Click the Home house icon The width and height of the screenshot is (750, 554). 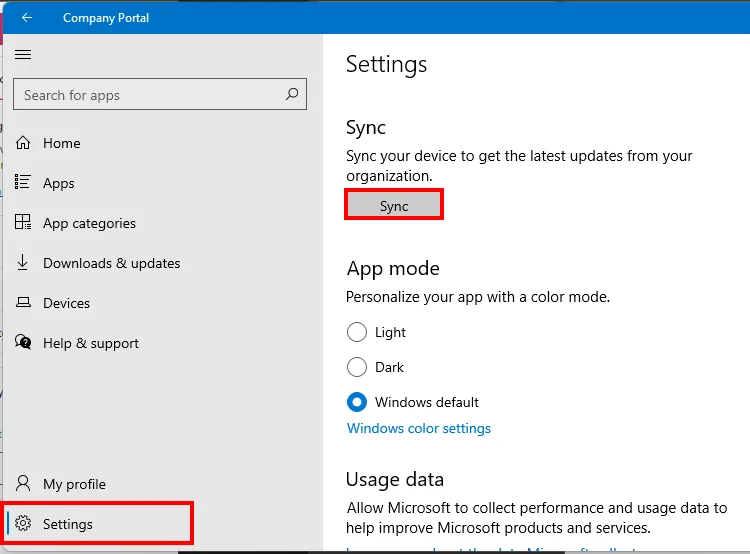tap(22, 143)
